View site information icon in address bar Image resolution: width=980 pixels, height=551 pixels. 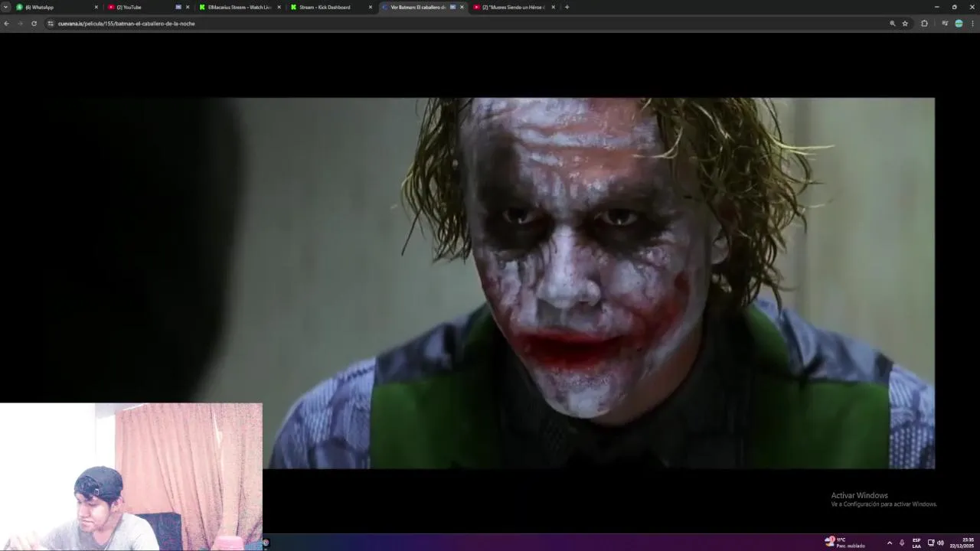pyautogui.click(x=51, y=24)
